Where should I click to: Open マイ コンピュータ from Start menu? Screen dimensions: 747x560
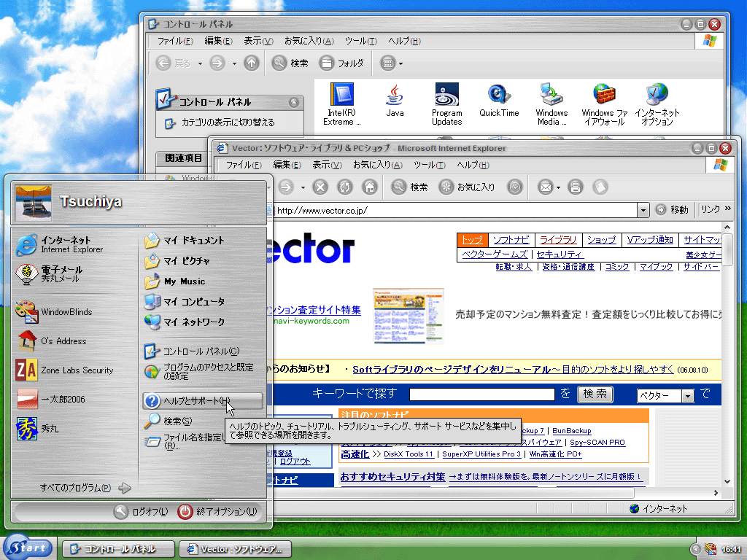(185, 302)
